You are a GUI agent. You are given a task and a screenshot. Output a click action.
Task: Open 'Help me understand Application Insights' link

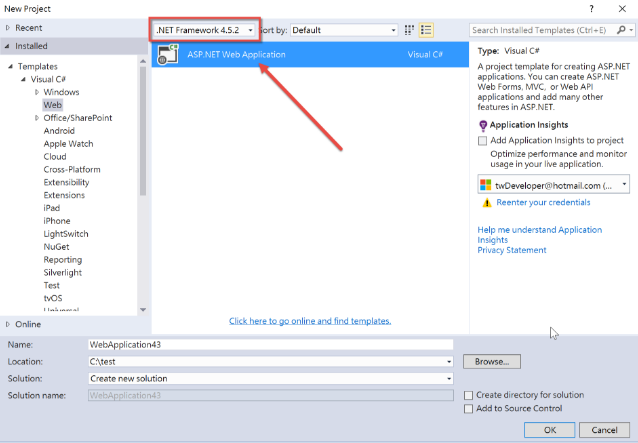coord(540,235)
